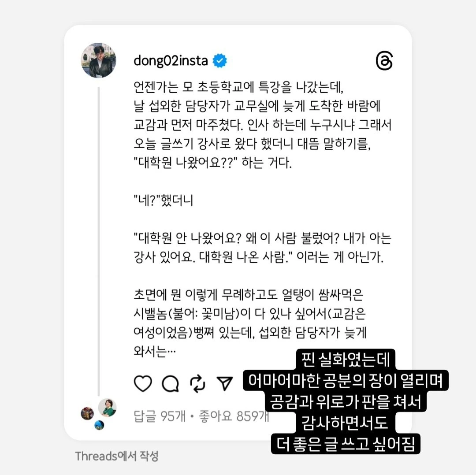Open the dong02insta username link

pyautogui.click(x=171, y=61)
